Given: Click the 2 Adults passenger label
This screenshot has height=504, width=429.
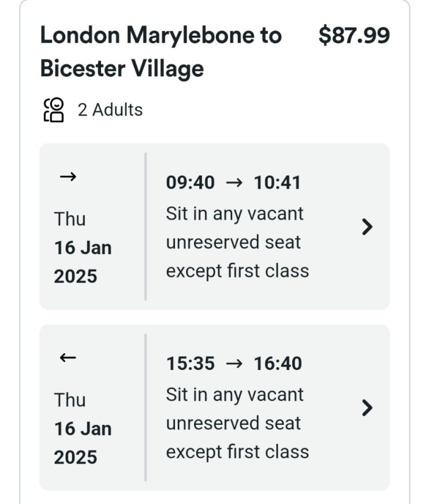Looking at the screenshot, I should [110, 110].
